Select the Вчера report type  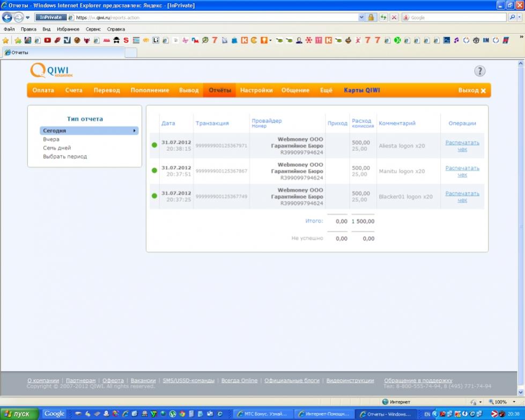click(51, 139)
